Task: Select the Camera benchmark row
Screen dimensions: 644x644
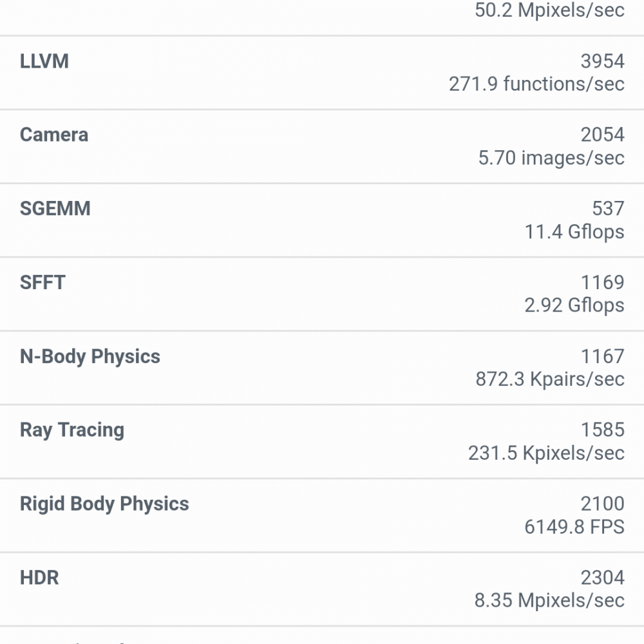Action: coord(322,147)
